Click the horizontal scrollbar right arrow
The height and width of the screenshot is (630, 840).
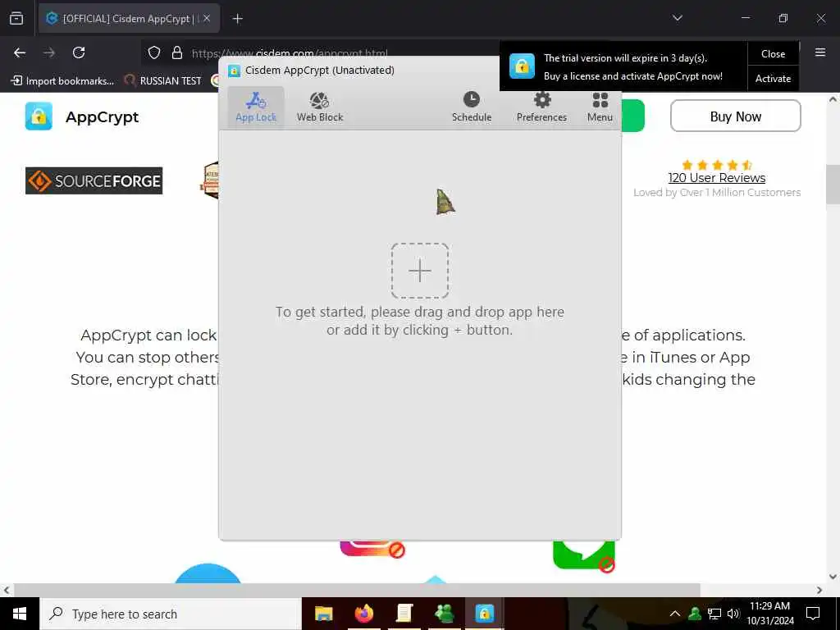click(819, 590)
